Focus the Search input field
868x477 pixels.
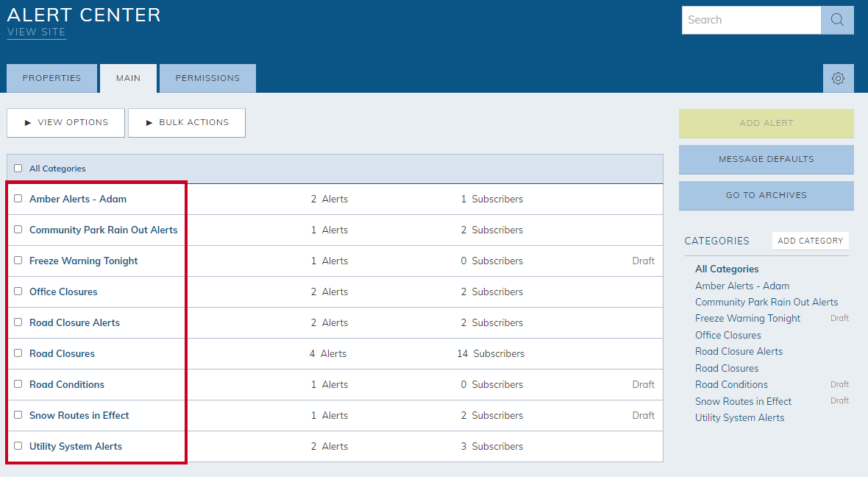(751, 20)
